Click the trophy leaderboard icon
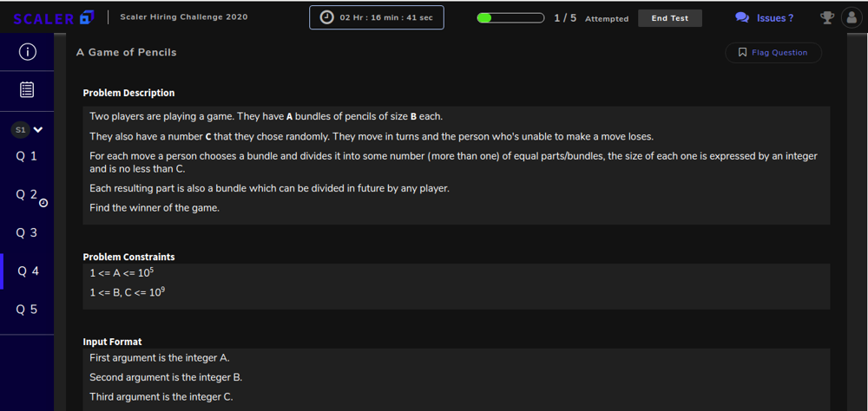This screenshot has height=411, width=868. (x=827, y=17)
